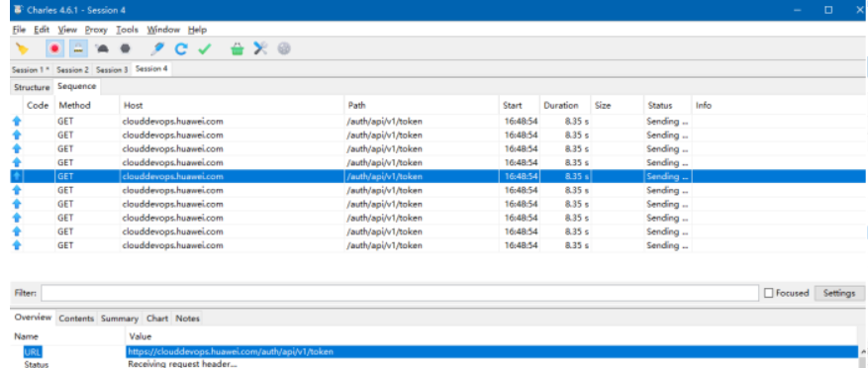
Task: Enable throttling with the turtle icon
Action: coord(102,49)
